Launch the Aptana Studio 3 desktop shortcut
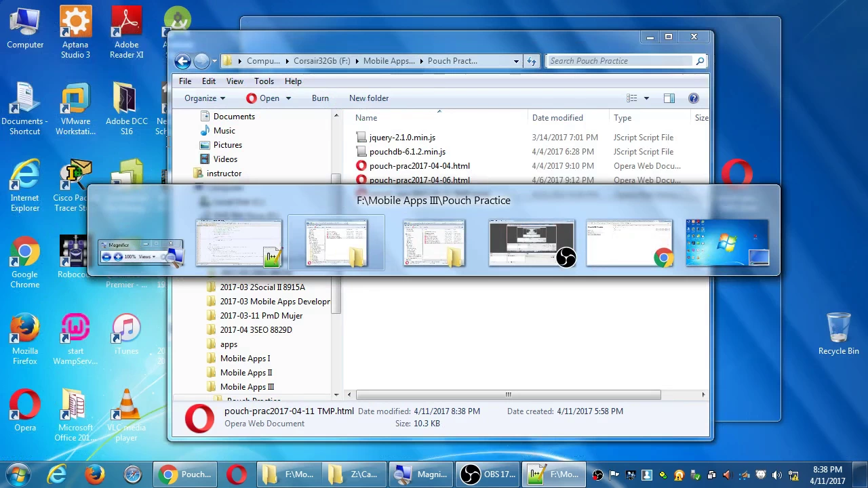The image size is (868, 488). click(75, 33)
